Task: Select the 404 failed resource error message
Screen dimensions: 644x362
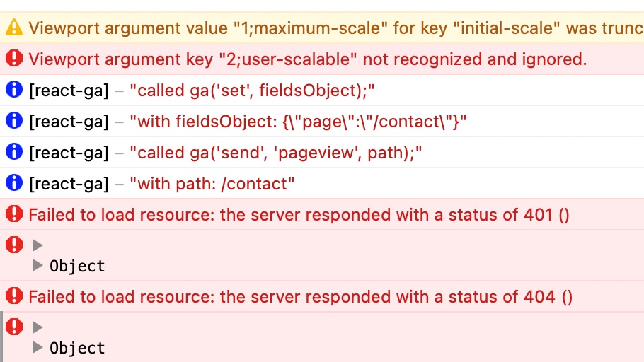Action: tap(301, 297)
